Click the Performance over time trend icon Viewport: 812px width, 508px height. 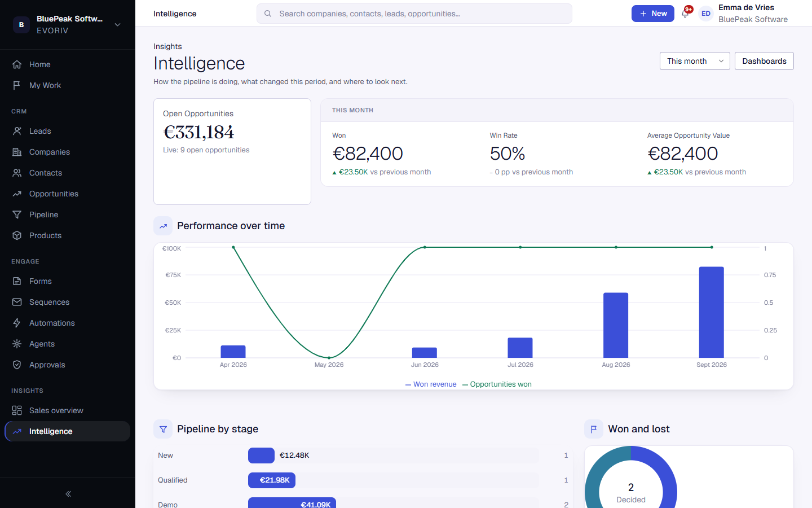tap(163, 226)
